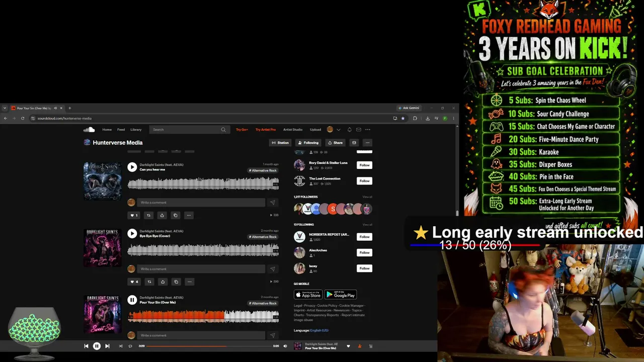The width and height of the screenshot is (644, 362).
Task: Open the App Store download badge
Action: [x=308, y=295]
